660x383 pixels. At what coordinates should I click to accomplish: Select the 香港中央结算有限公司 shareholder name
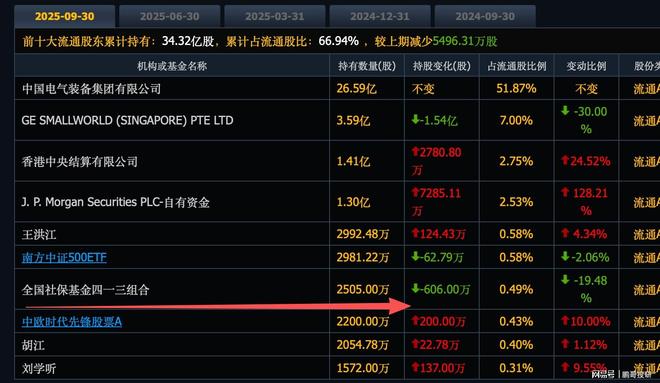click(x=80, y=161)
